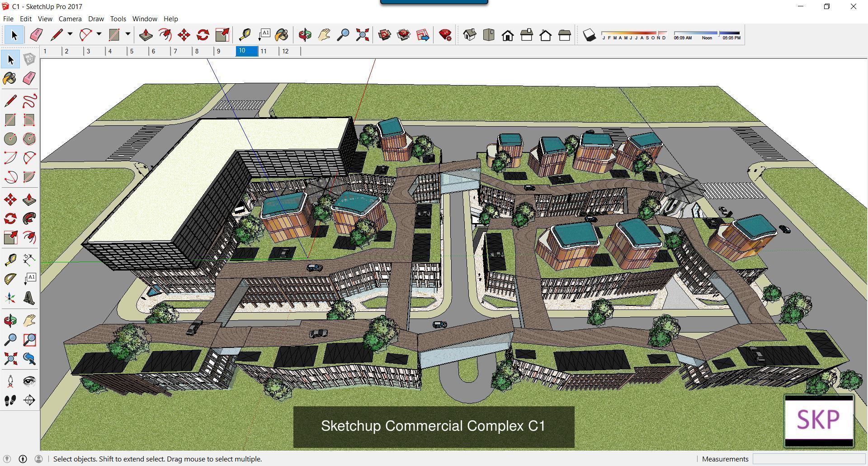Open the View menu
868x466 pixels.
pyautogui.click(x=45, y=19)
